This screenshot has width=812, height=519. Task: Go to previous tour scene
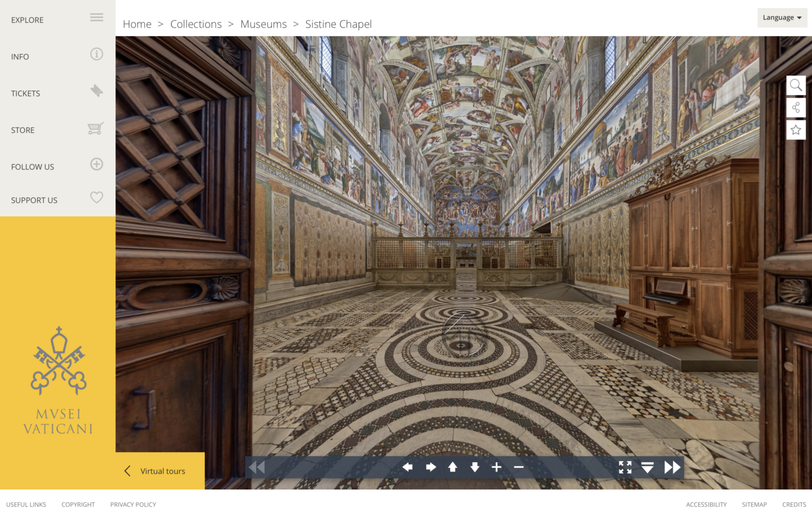pyautogui.click(x=257, y=467)
